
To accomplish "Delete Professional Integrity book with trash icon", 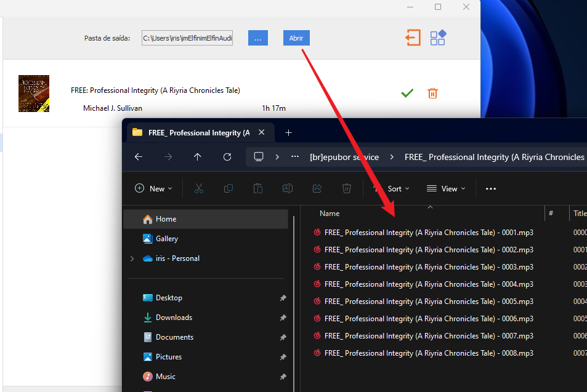I will [x=432, y=93].
